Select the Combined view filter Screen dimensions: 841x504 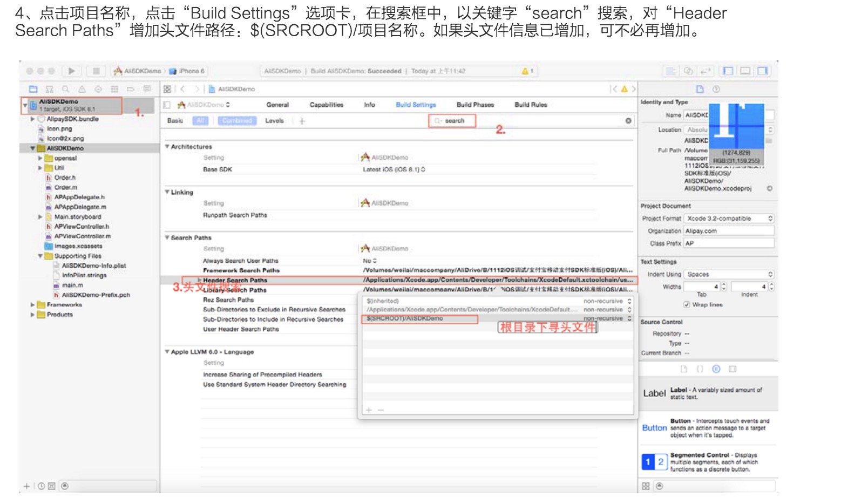tap(238, 121)
